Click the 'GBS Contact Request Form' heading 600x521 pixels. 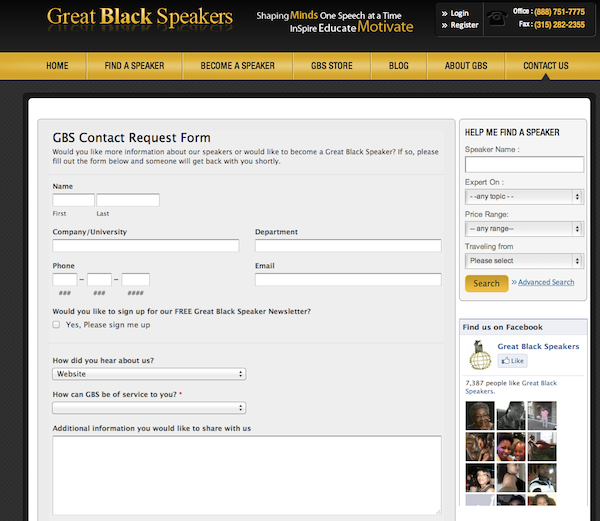pyautogui.click(x=132, y=137)
